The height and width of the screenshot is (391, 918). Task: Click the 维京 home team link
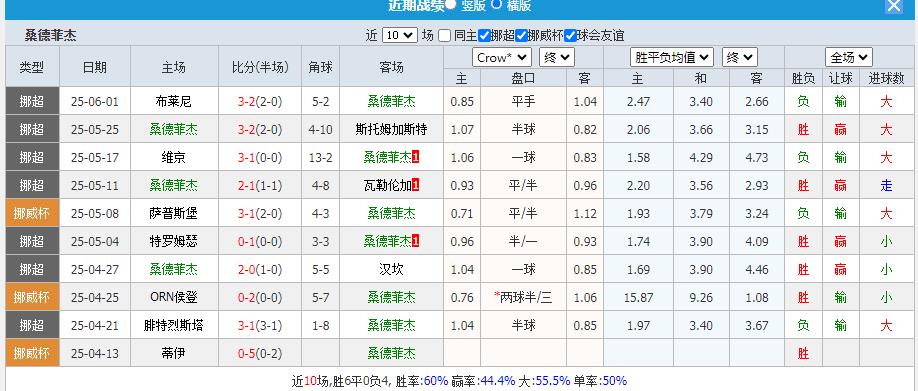point(174,157)
